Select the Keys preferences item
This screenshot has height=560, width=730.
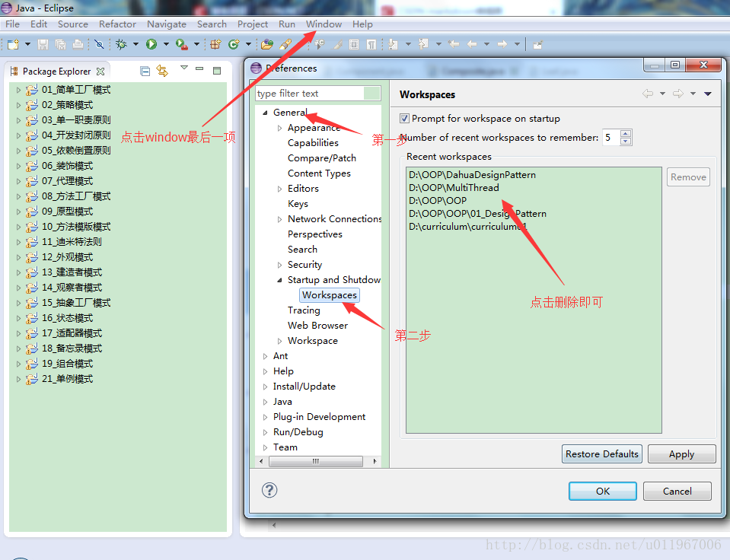[x=298, y=204]
